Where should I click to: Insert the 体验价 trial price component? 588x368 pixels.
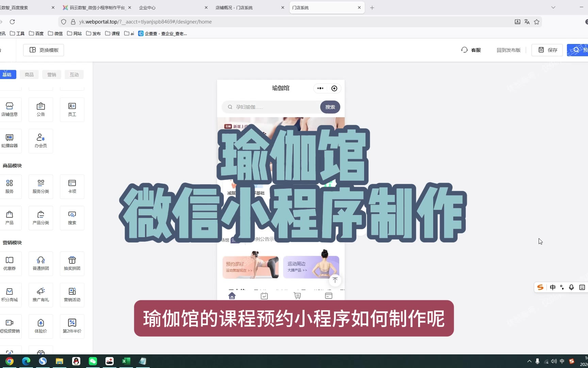click(41, 326)
